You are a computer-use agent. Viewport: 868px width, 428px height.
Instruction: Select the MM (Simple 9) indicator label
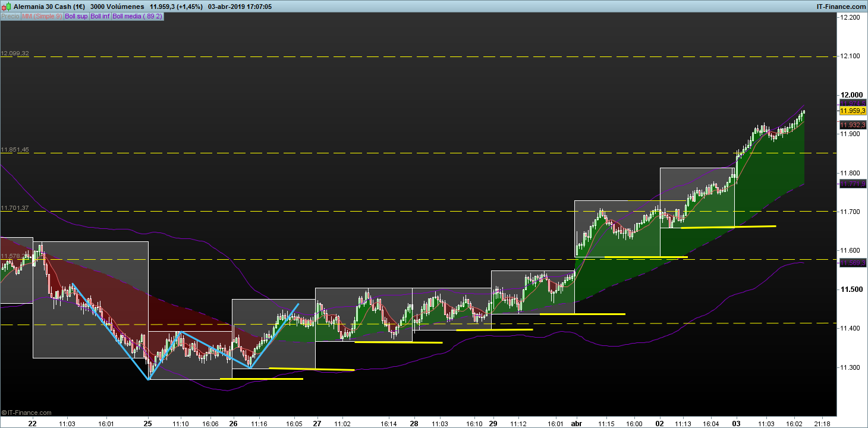(42, 17)
